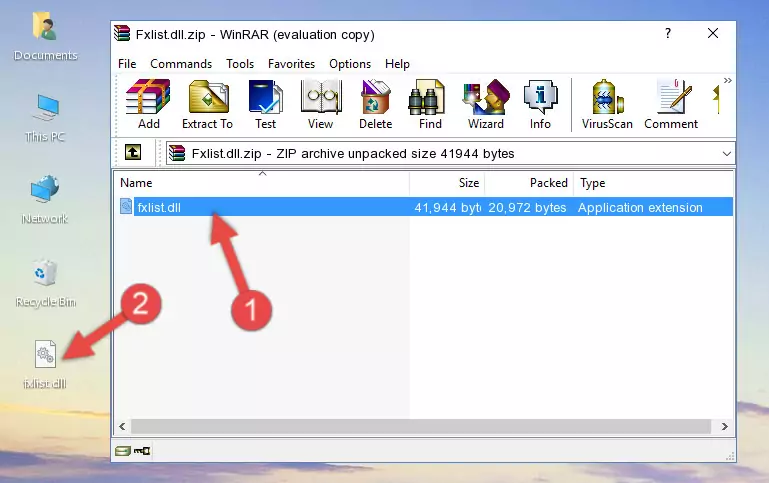769x483 pixels.
Task: Open the Favorites menu
Action: [291, 64]
